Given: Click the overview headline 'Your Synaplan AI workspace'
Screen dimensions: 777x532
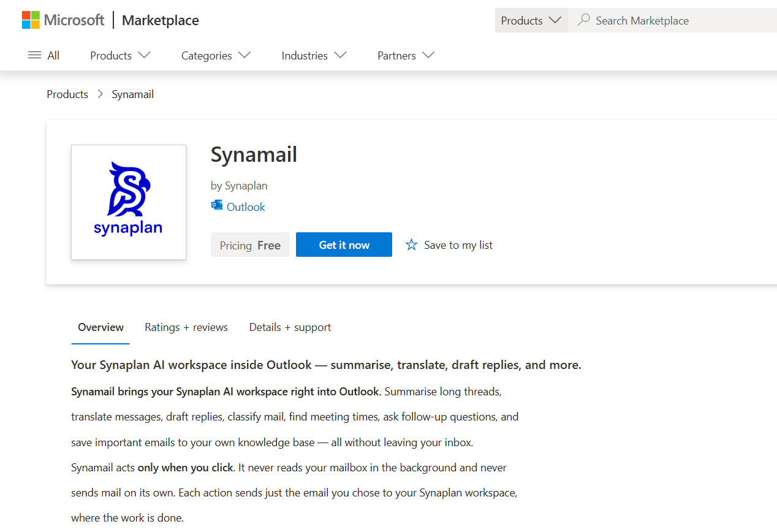Looking at the screenshot, I should [x=326, y=365].
